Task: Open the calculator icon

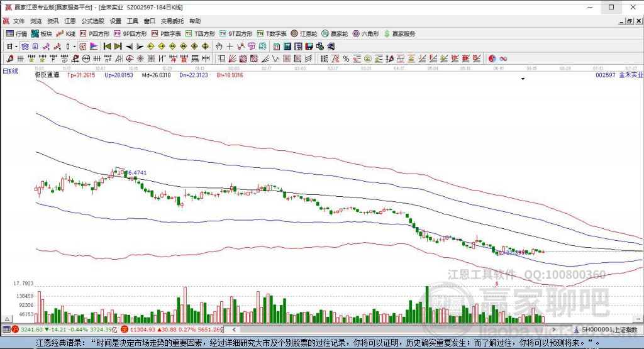Action: coord(287,47)
